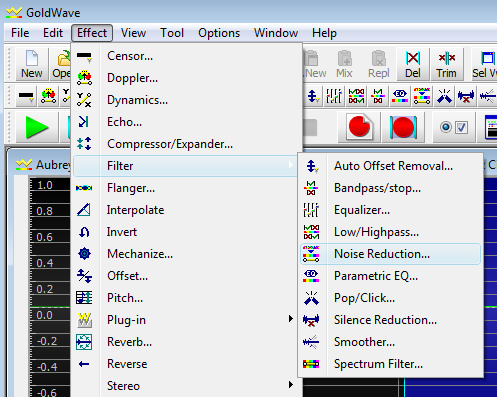Expand the Plug-in submenu arrow

coord(291,319)
